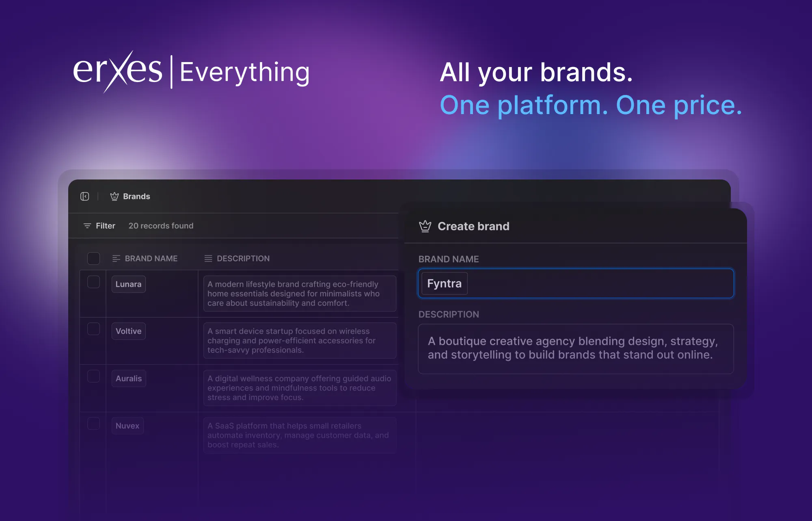This screenshot has width=812, height=521.
Task: Click the '20 records found' text
Action: [x=161, y=226]
